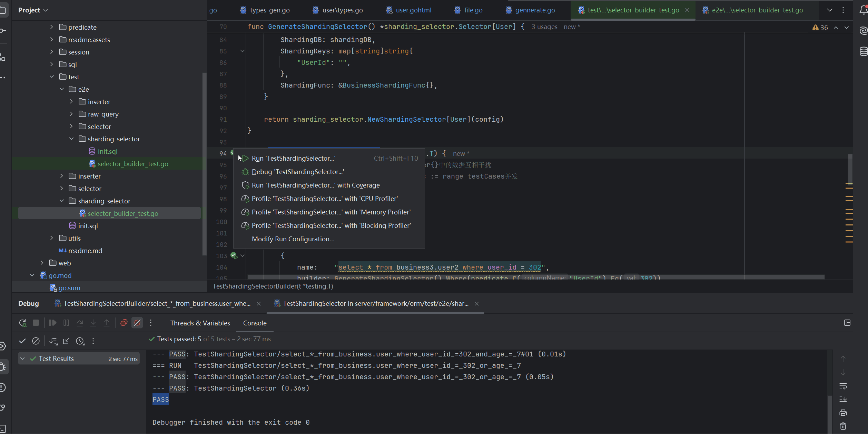Select Debug 'TestShardingSelector...' menu item

[x=329, y=172]
